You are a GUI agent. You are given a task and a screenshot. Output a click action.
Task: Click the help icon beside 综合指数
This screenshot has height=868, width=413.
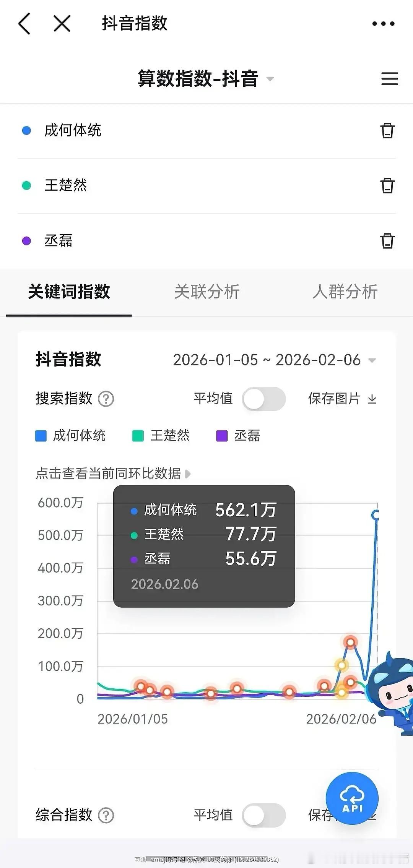(x=106, y=815)
